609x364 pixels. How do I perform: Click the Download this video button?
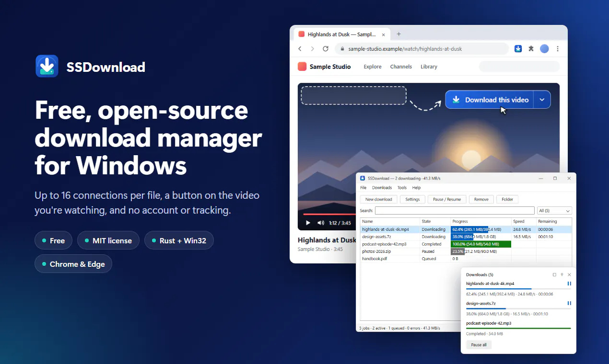point(490,100)
